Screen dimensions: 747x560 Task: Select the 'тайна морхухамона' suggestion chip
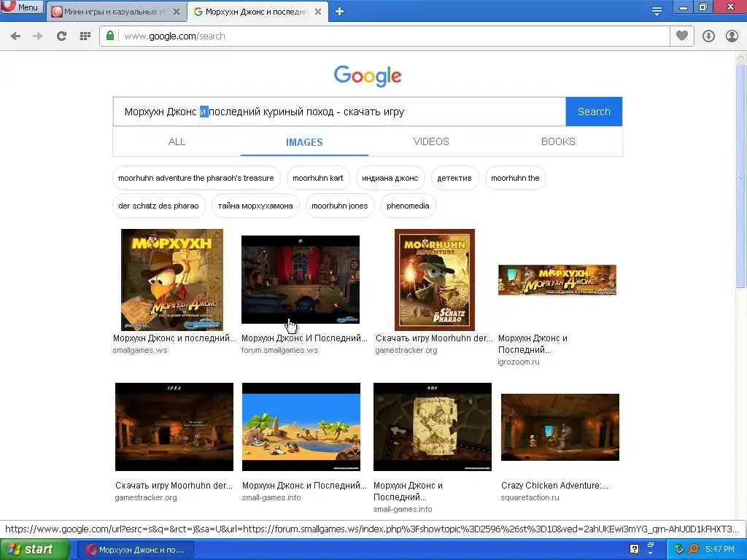click(x=255, y=206)
